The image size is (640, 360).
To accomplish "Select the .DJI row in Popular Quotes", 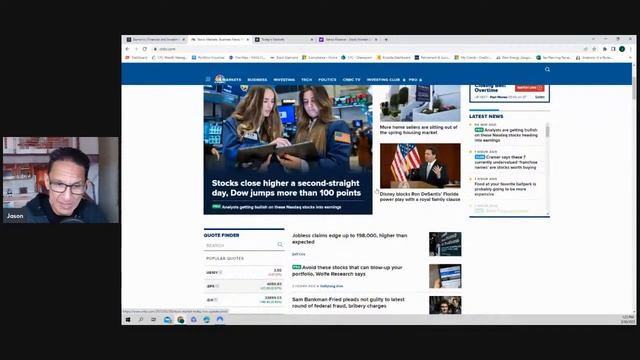I will coord(244,300).
